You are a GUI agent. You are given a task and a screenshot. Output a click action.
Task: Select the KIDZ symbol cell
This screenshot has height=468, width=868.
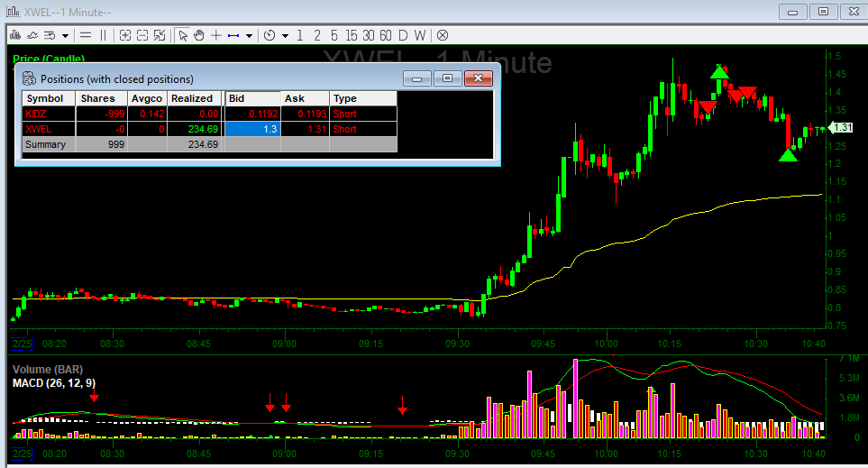tap(48, 114)
